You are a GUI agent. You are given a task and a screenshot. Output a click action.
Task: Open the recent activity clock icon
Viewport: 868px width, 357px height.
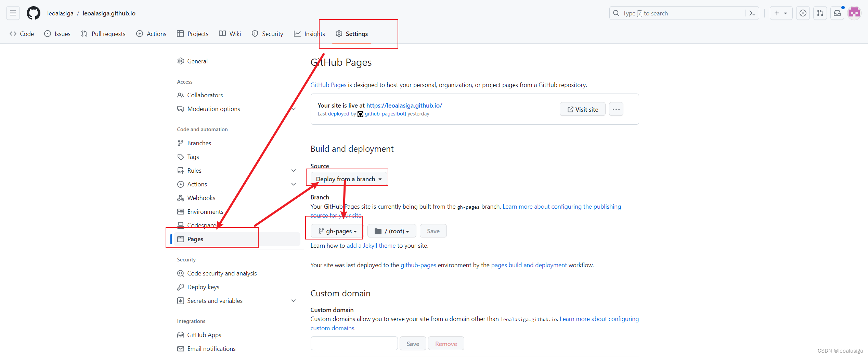(x=803, y=13)
